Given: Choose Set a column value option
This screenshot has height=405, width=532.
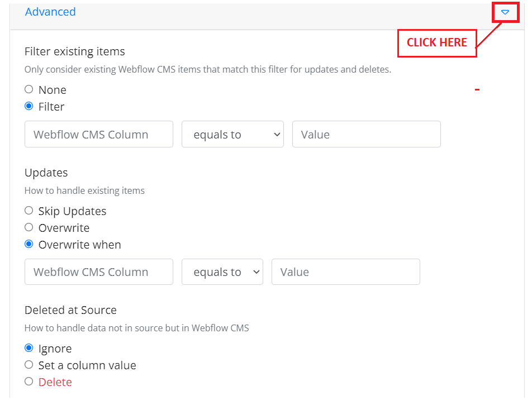Looking at the screenshot, I should pyautogui.click(x=29, y=365).
